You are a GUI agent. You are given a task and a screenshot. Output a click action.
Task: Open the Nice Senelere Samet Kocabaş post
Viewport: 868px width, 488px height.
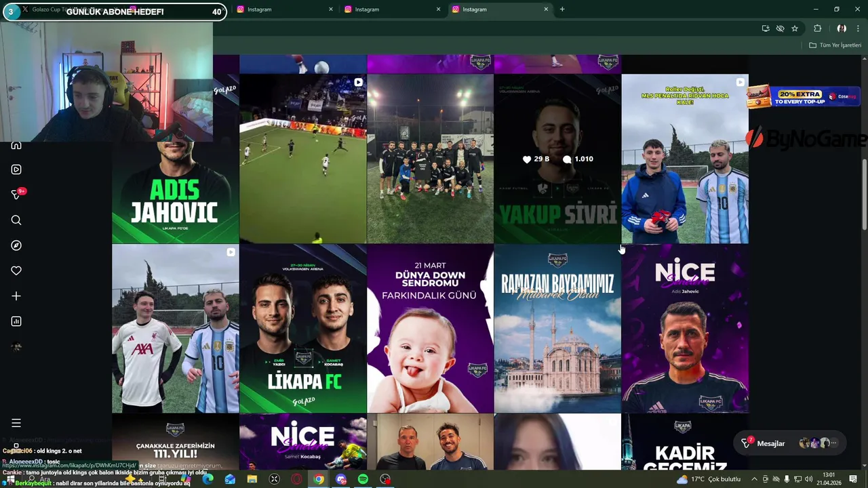pos(302,442)
